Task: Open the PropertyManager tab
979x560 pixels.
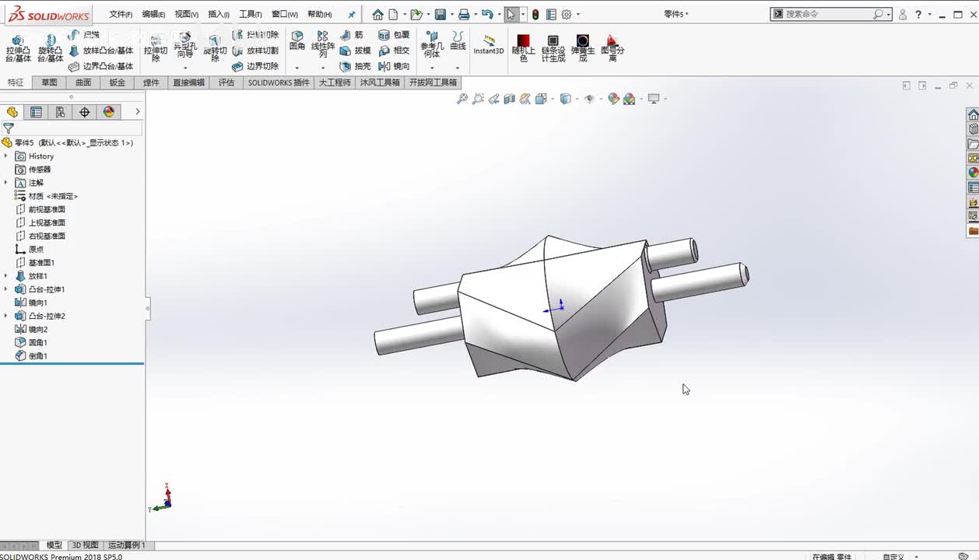Action: (36, 112)
